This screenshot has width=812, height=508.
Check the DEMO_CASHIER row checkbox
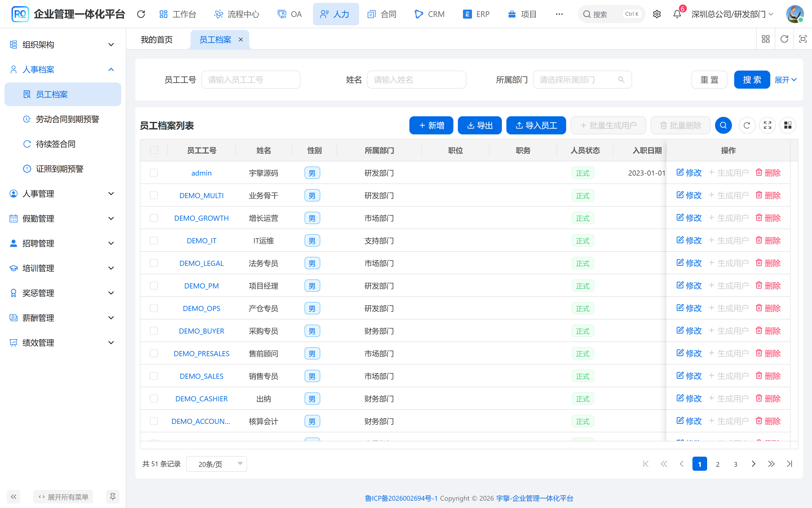[154, 398]
